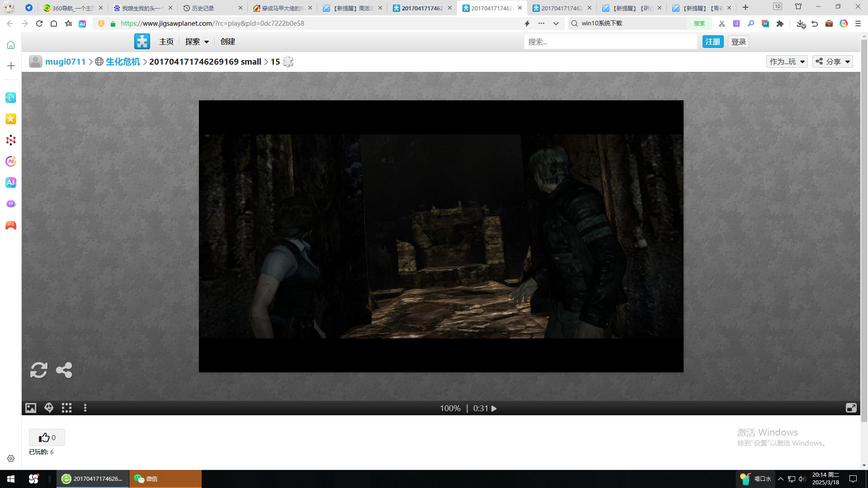
Task: Open the blue magnifier extension icon
Action: [751, 23]
